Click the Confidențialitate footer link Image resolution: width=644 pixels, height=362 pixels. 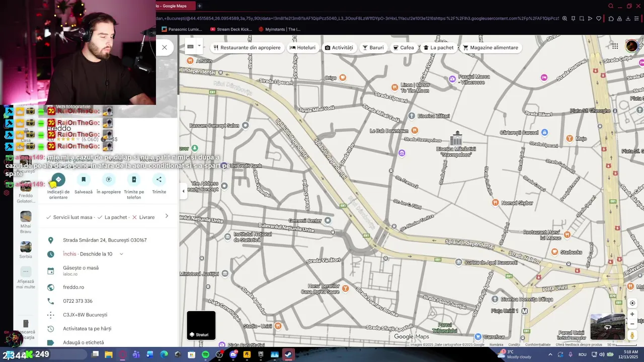pyautogui.click(x=537, y=344)
